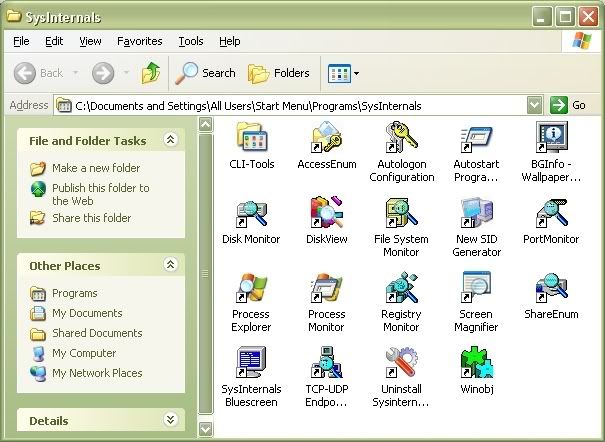Open the Edit menu
This screenshot has height=442, width=605.
[54, 41]
